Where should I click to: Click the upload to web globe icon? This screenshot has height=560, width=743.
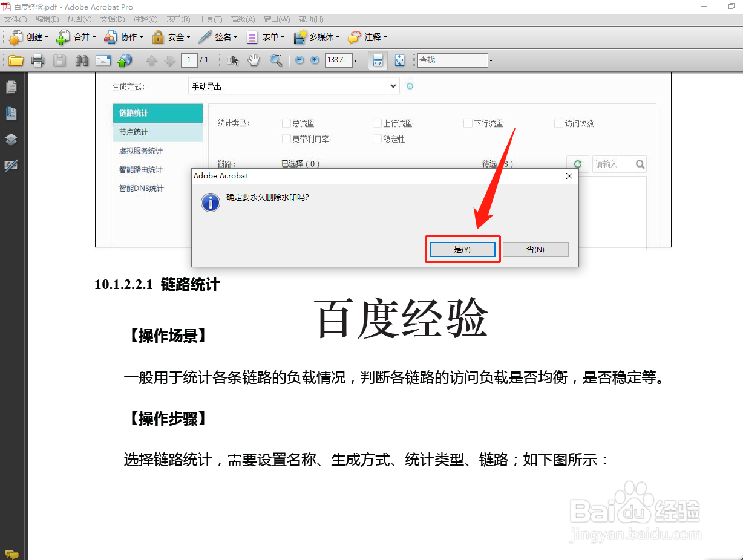pyautogui.click(x=125, y=60)
